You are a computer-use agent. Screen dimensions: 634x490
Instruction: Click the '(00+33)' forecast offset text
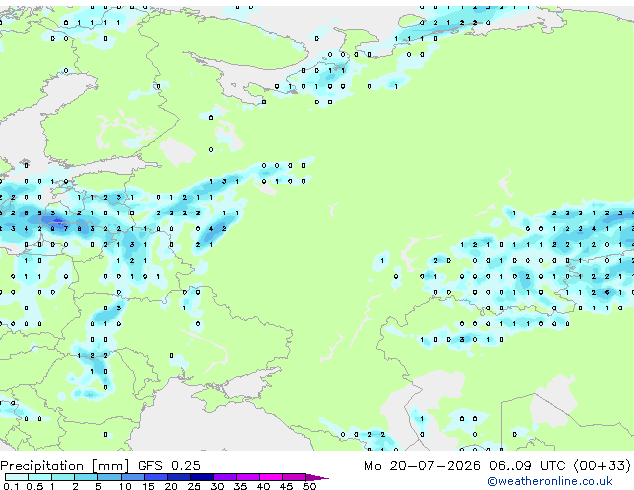(x=602, y=466)
